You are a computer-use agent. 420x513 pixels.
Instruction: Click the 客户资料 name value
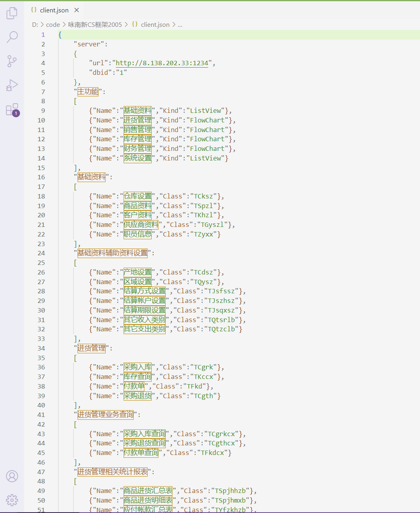coord(138,215)
